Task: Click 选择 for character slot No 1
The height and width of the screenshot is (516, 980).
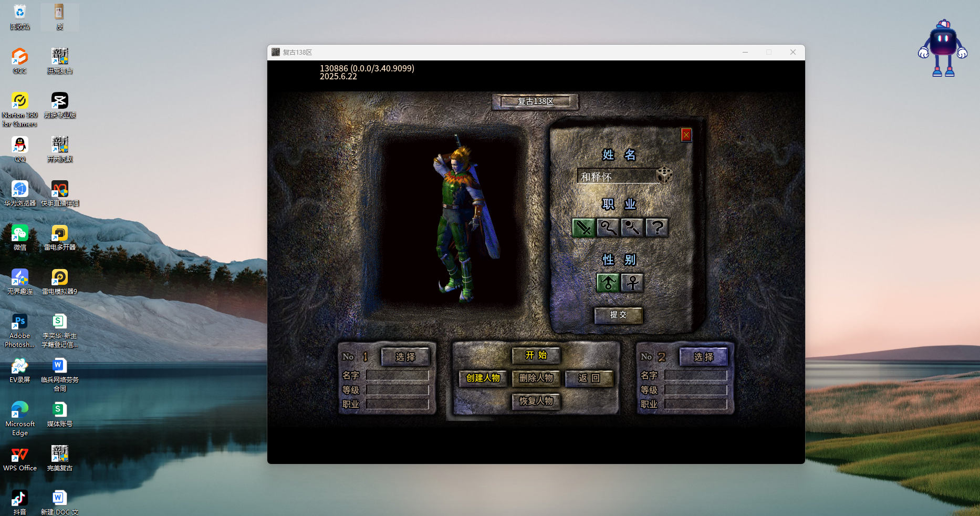Action: tap(405, 357)
